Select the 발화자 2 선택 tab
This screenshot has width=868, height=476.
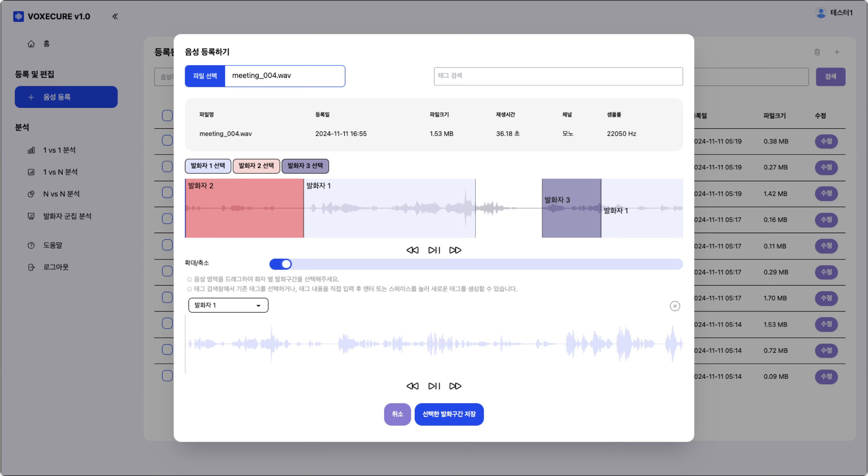256,166
